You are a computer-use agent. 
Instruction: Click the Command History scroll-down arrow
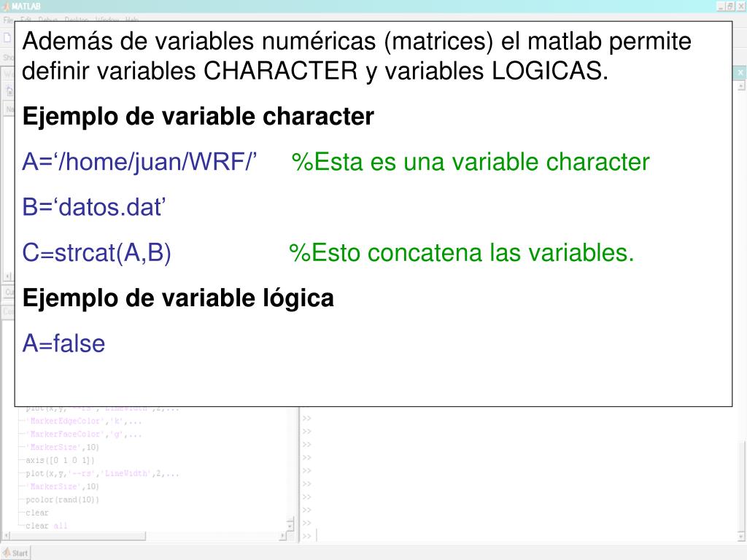tap(290, 526)
